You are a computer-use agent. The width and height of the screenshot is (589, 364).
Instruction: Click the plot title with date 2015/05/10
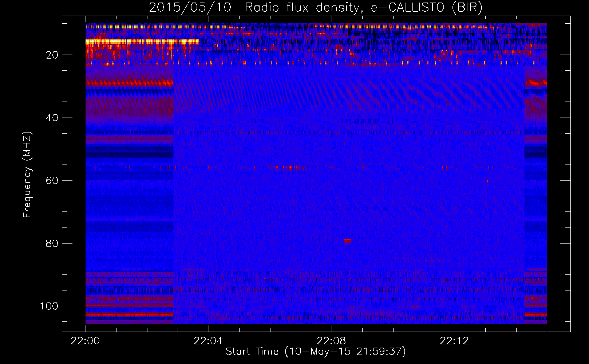[316, 7]
